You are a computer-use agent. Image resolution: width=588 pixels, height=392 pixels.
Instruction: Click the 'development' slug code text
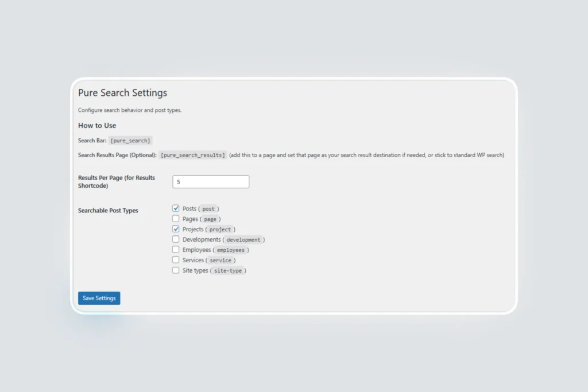243,239
